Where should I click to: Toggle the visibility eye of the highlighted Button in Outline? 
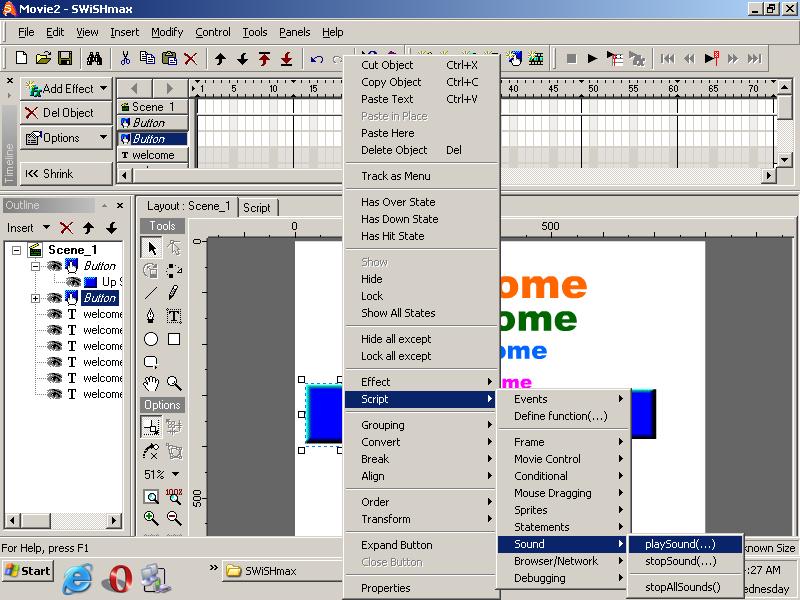[54, 298]
